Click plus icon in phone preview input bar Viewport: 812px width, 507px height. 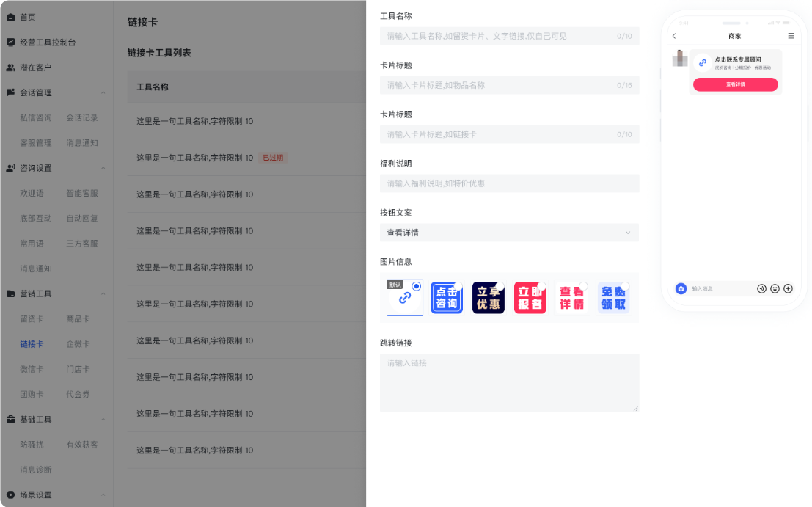pyautogui.click(x=789, y=288)
